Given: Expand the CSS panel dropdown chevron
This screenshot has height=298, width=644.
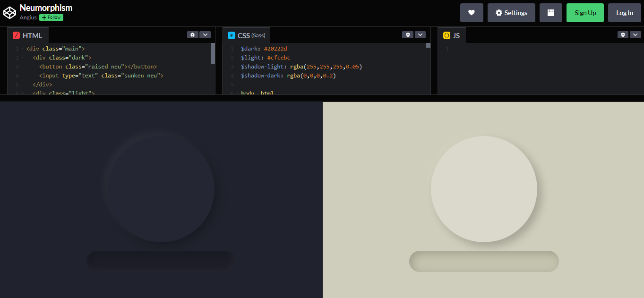Looking at the screenshot, I should click(421, 34).
